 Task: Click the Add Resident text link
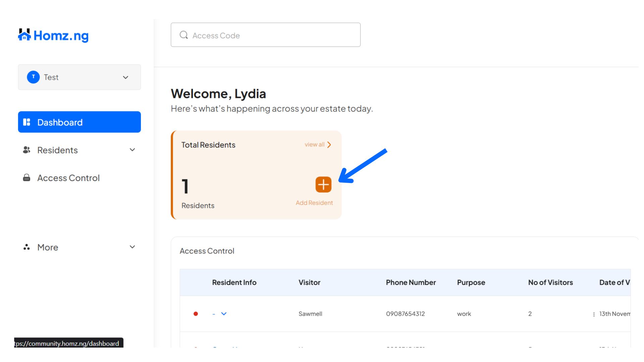[314, 203]
